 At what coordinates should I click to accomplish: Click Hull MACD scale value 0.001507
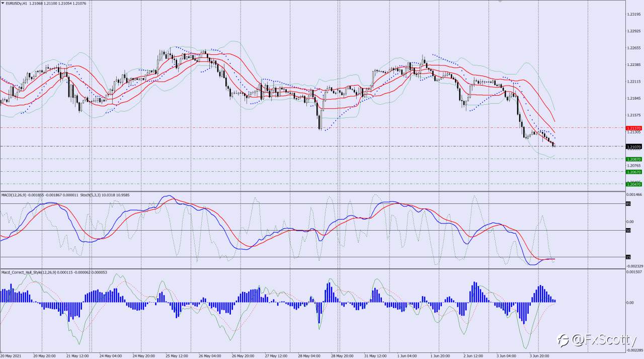[634, 272]
